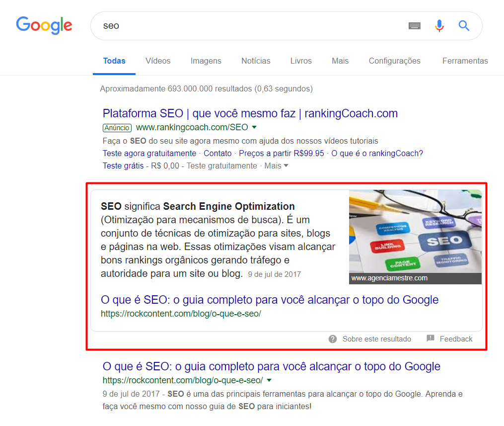Click the Anúncio ad label

(x=117, y=128)
